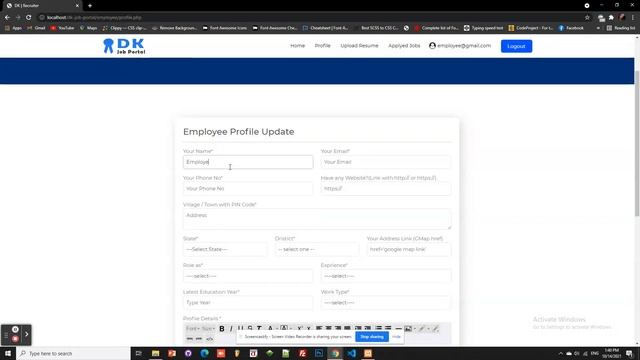Screen dimensions: 640x360
Task: Open the Upload Resume menu item
Action: click(x=359, y=46)
